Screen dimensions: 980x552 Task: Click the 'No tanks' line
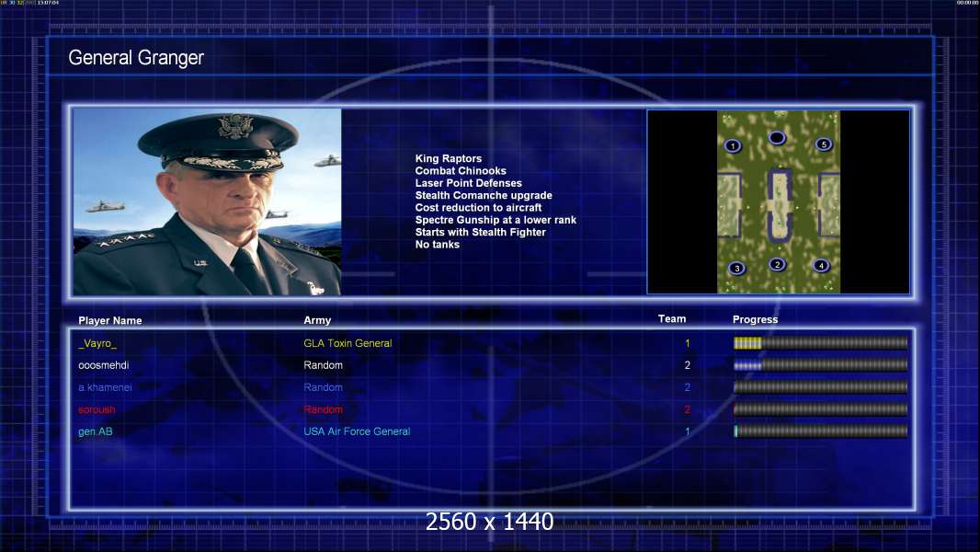click(x=438, y=245)
